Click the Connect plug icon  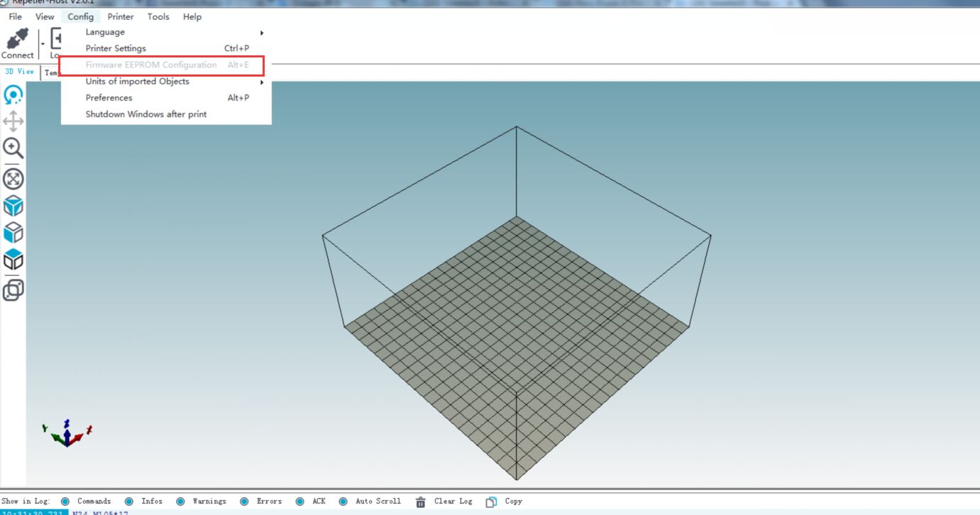point(17,40)
